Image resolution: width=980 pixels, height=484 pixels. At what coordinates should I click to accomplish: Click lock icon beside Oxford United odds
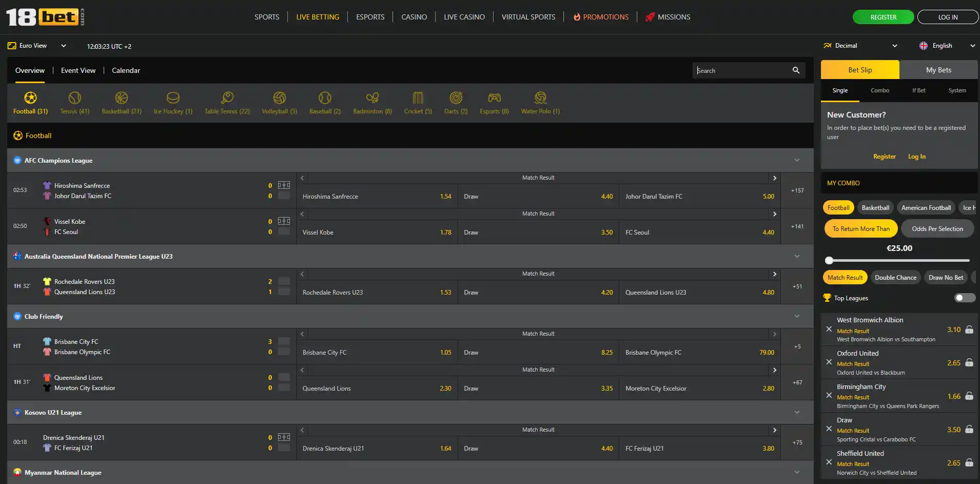point(969,363)
